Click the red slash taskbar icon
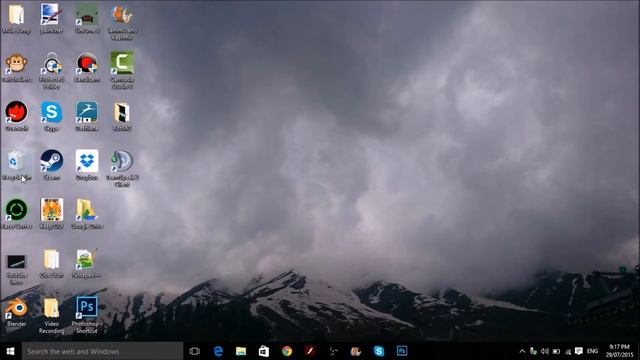This screenshot has width=640, height=360. [x=310, y=351]
